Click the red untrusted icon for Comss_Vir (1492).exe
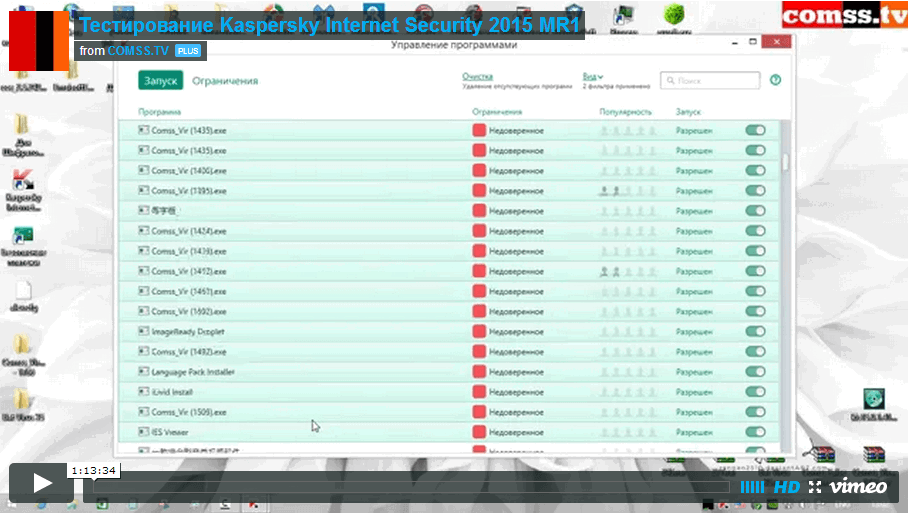The width and height of the screenshot is (908, 514). [479, 351]
